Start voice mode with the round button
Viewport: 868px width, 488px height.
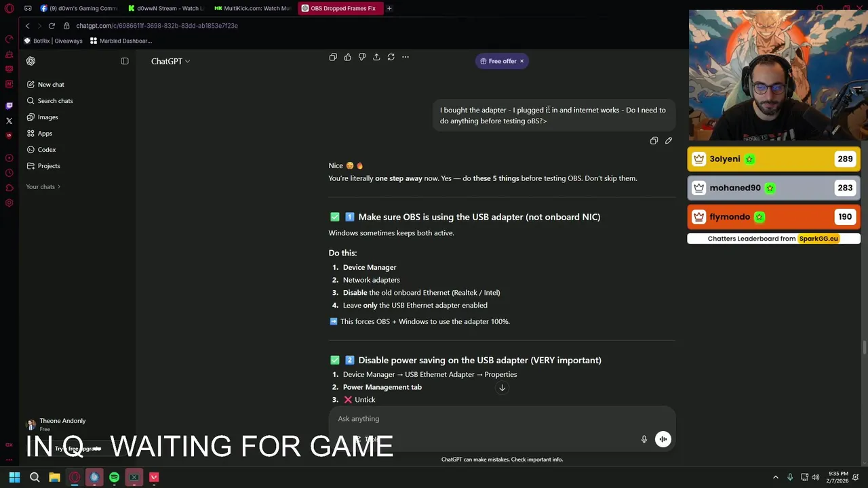(663, 439)
